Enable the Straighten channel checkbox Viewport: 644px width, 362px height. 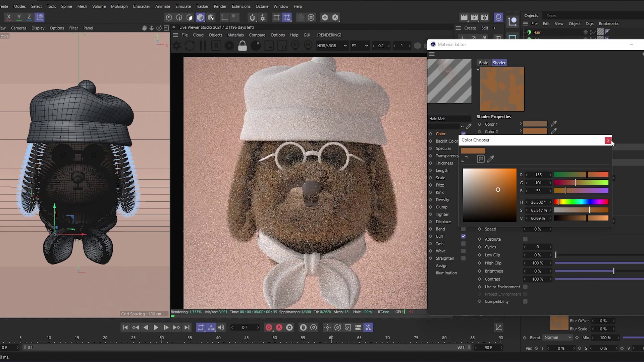coord(463,258)
